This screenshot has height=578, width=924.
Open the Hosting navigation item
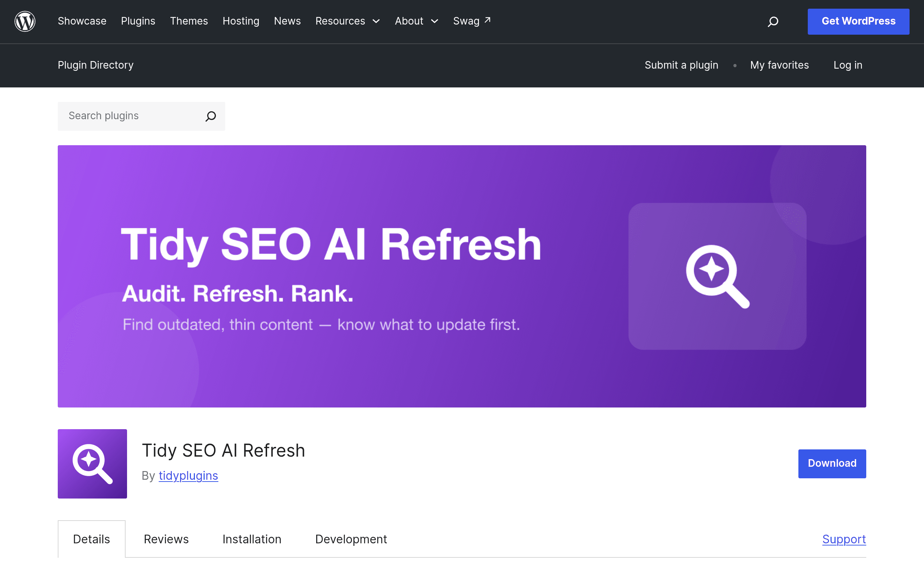pyautogui.click(x=241, y=21)
